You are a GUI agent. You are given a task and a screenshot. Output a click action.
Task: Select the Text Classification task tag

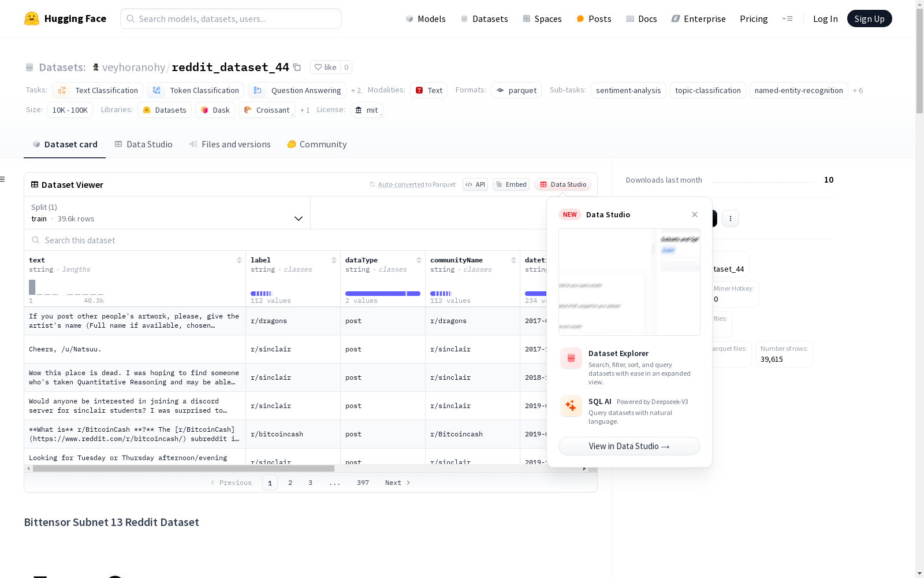[x=98, y=90]
